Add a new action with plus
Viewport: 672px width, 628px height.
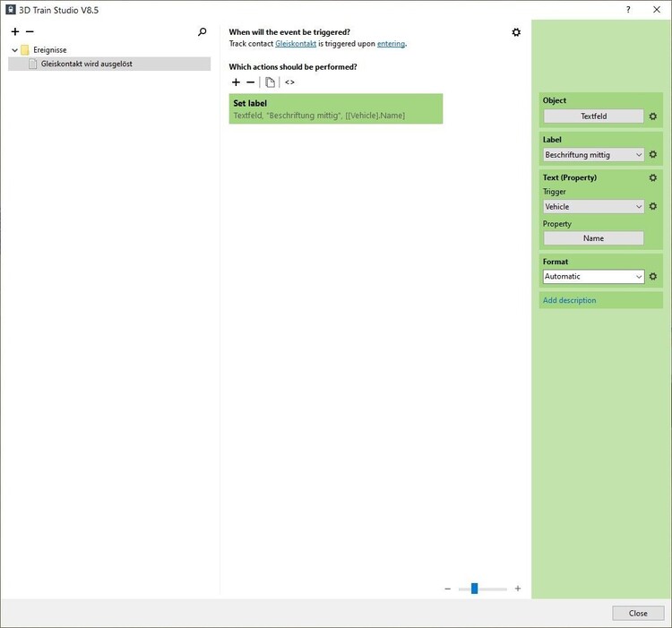pyautogui.click(x=236, y=82)
